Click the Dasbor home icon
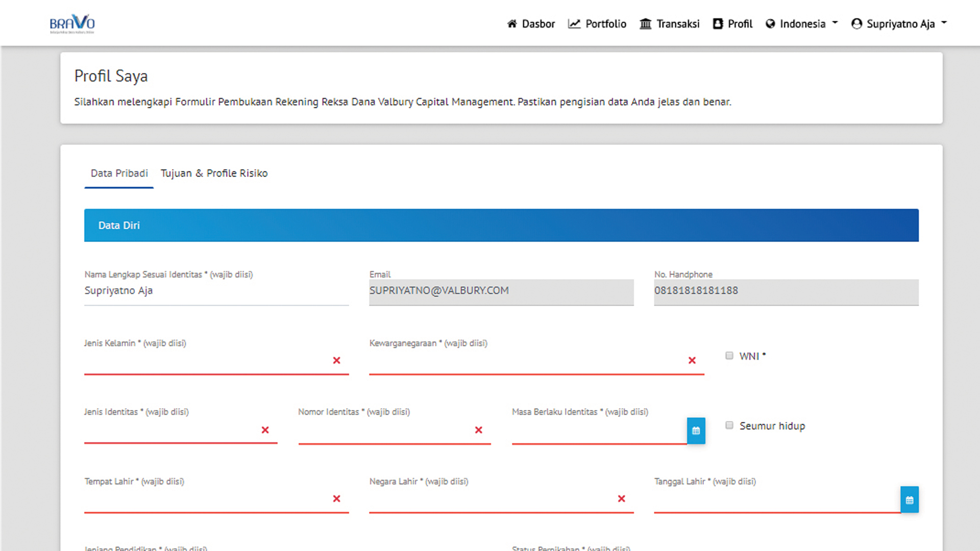Image resolution: width=980 pixels, height=551 pixels. tap(512, 23)
